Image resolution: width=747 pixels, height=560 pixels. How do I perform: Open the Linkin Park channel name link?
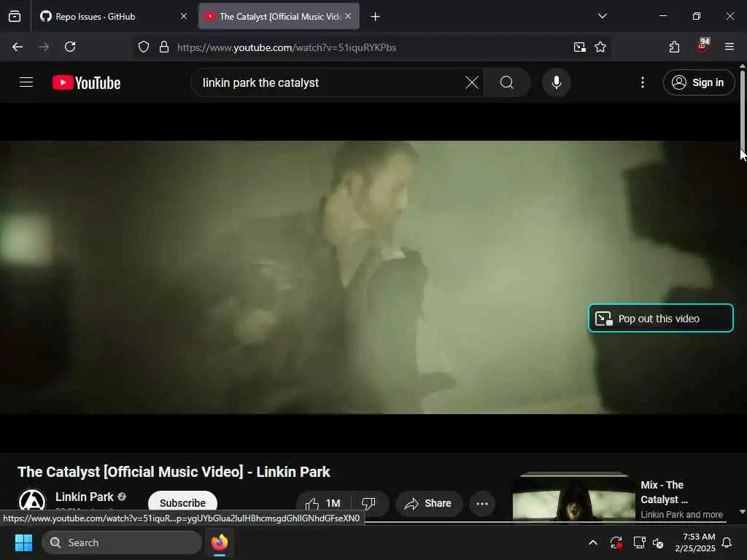[x=85, y=497]
